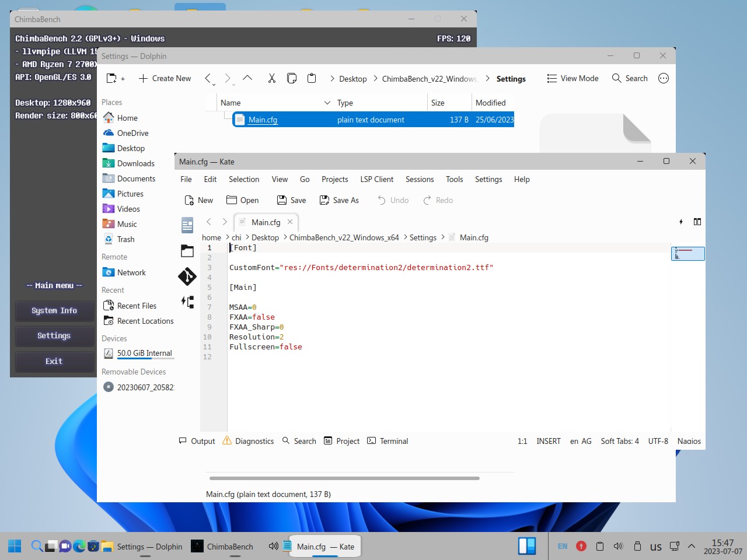Toggle Output panel in Kate
Screen dimensions: 747x560
(x=197, y=441)
